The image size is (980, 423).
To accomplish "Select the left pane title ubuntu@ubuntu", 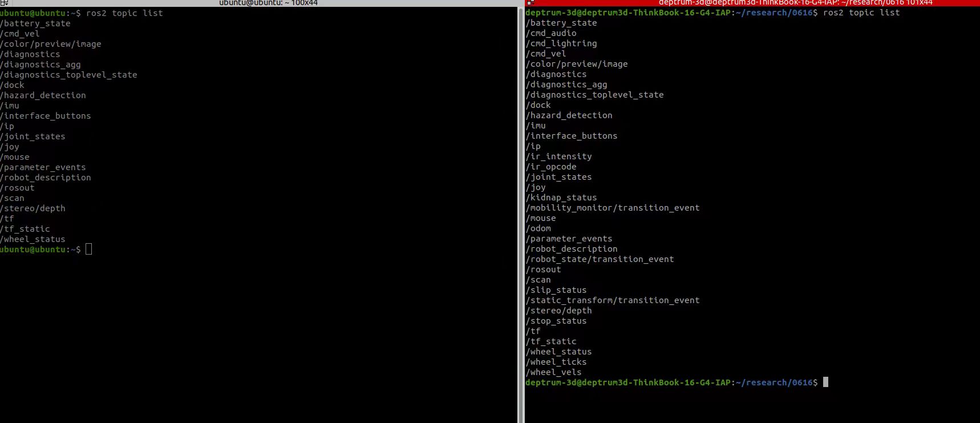I will pyautogui.click(x=268, y=3).
